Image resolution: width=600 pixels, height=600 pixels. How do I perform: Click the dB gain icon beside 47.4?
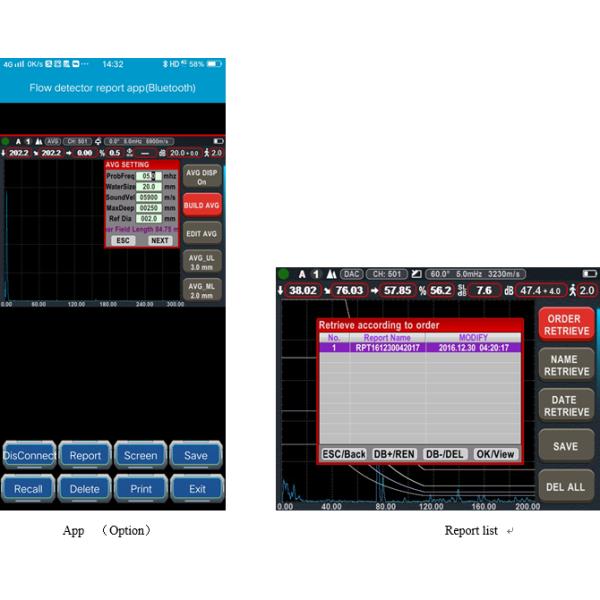tap(507, 291)
